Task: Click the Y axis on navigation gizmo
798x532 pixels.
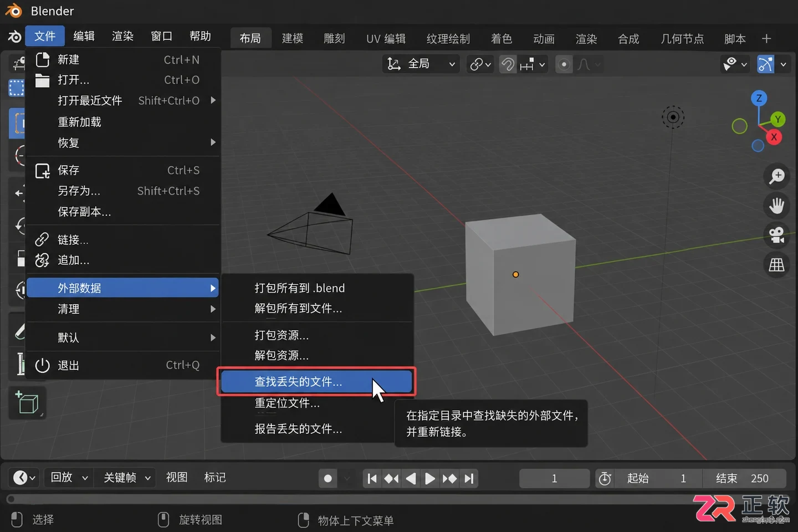Action: (777, 119)
